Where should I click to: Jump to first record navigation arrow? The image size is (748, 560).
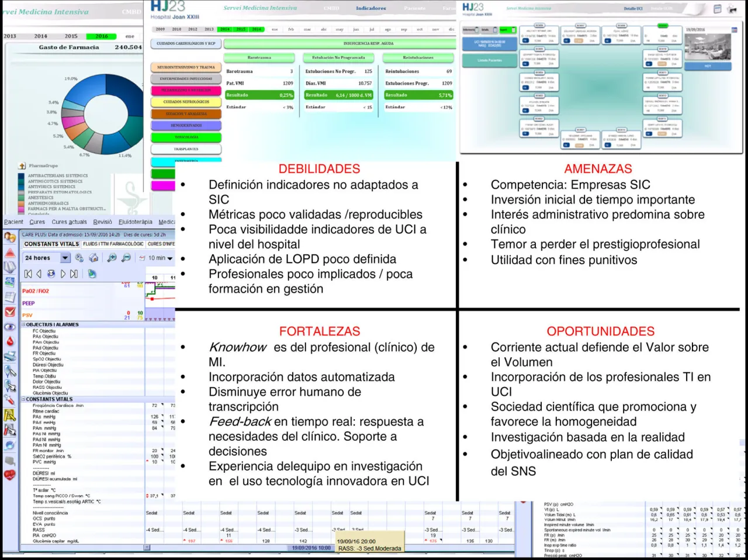coord(28,274)
